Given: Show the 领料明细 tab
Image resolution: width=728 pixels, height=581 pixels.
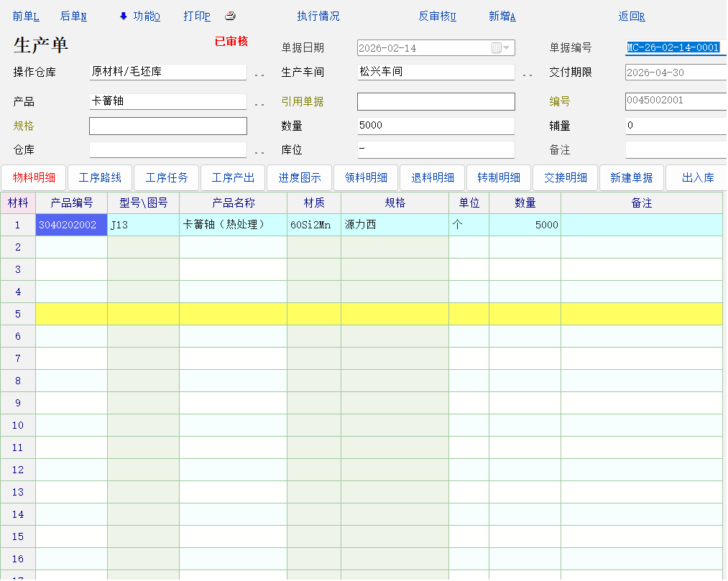Looking at the screenshot, I should [x=366, y=177].
